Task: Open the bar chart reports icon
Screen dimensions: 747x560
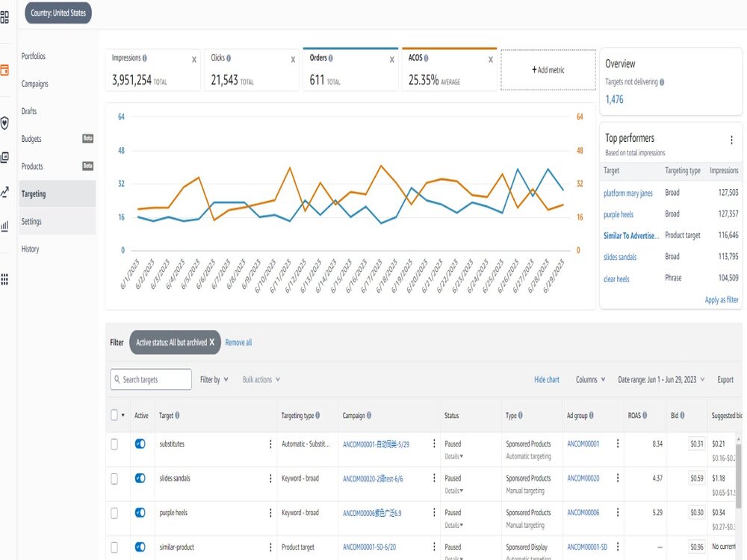Action: pos(4,225)
